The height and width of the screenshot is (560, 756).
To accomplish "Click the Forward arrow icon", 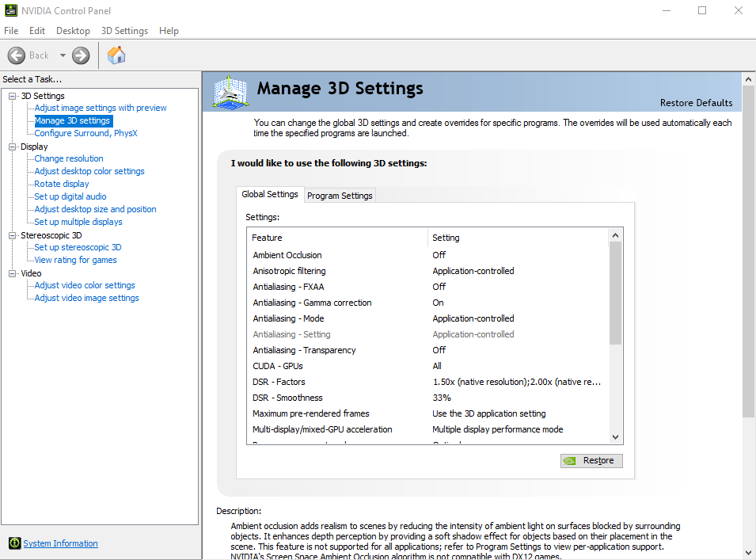I will pyautogui.click(x=81, y=55).
